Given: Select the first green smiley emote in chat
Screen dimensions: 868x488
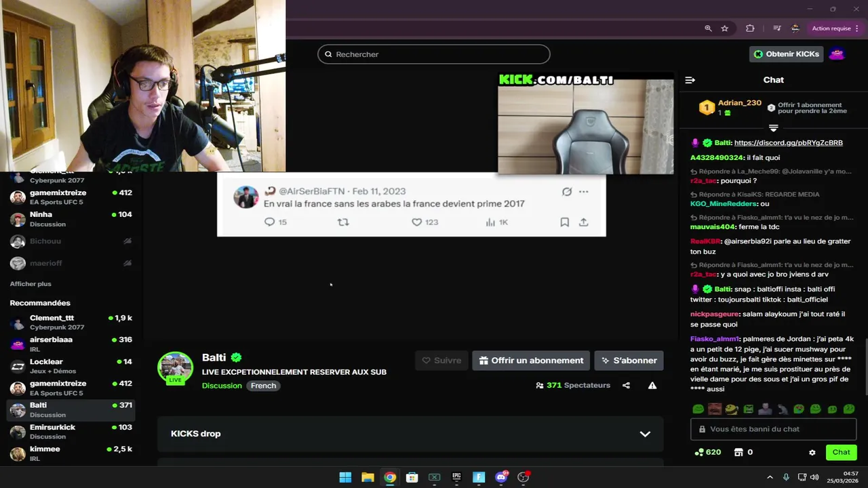Looking at the screenshot, I should click(697, 409).
